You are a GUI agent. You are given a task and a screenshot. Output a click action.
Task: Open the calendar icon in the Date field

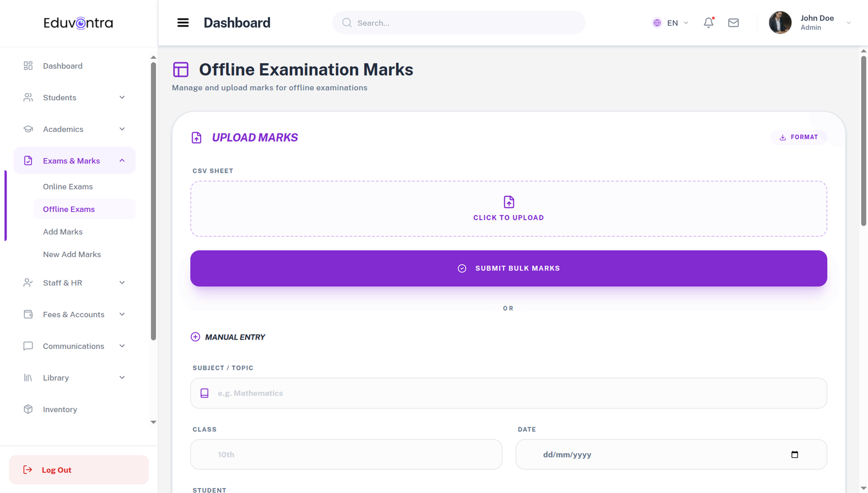pos(795,454)
